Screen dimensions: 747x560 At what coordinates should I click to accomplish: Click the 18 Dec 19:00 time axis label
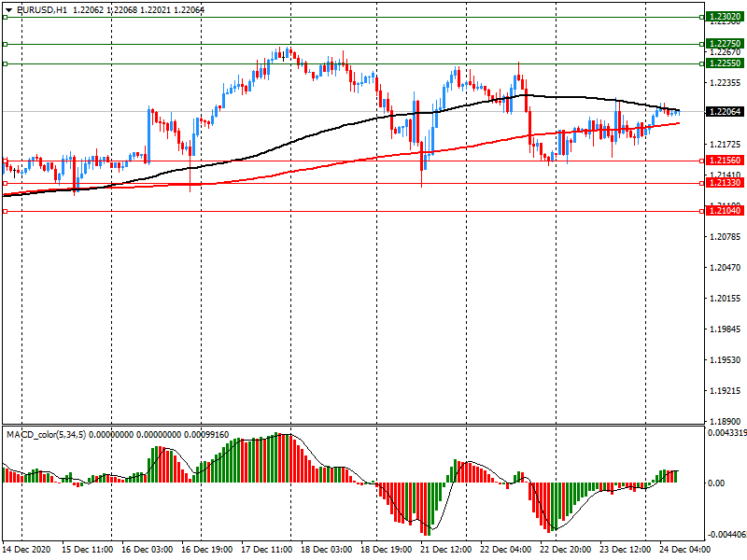(386, 550)
